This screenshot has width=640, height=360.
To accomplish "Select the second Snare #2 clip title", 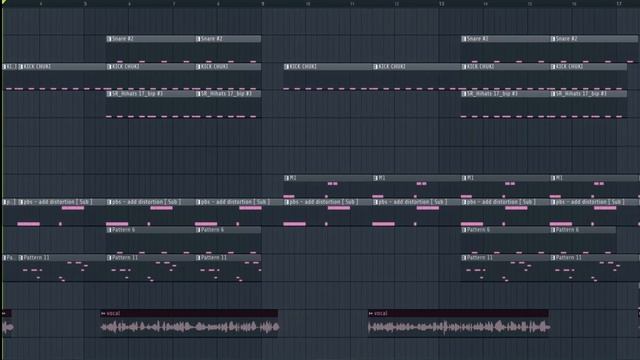I will 212,39.
